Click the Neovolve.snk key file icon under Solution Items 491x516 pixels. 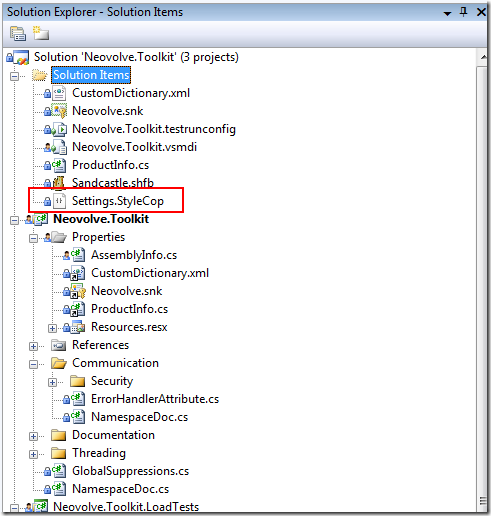pyautogui.click(x=59, y=111)
